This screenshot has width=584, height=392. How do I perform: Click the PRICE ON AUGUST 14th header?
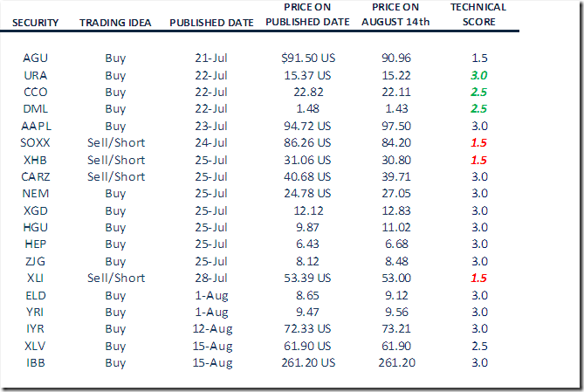click(397, 14)
